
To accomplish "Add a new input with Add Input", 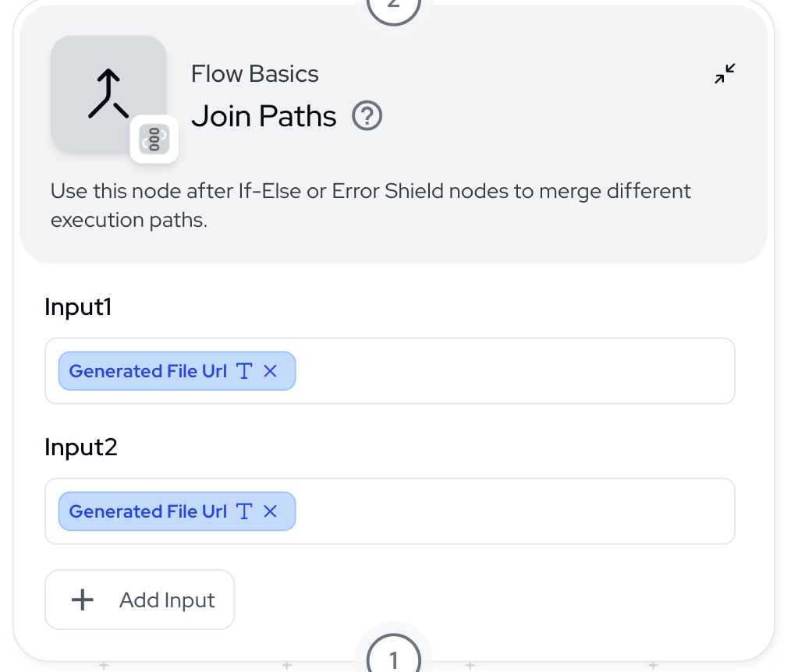I will click(140, 599).
